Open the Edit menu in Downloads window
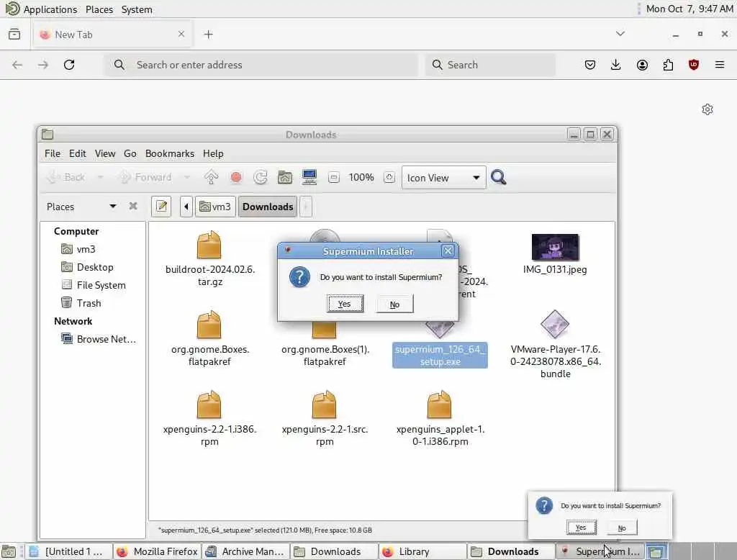 coord(77,153)
